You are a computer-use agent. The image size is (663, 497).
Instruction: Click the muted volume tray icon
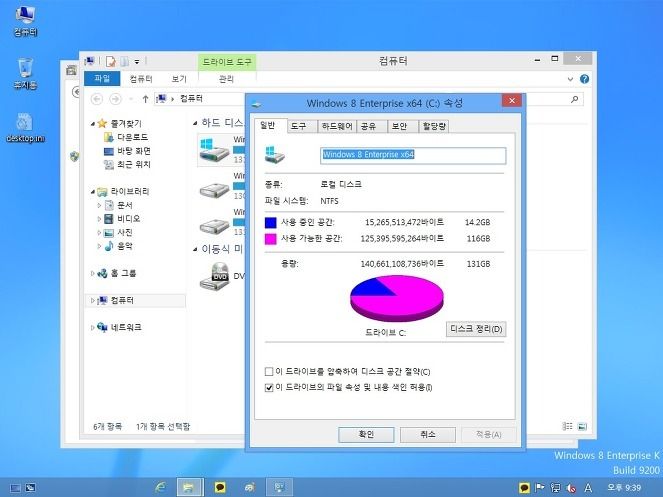coord(571,488)
